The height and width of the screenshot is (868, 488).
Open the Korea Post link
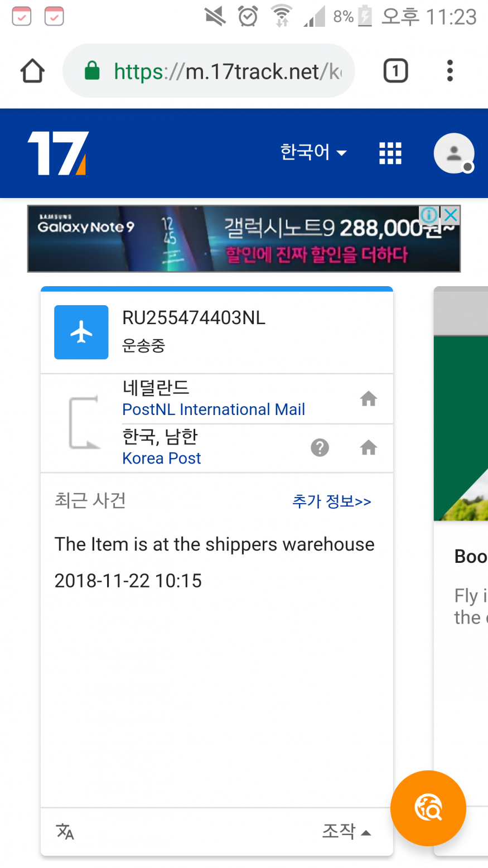161,458
